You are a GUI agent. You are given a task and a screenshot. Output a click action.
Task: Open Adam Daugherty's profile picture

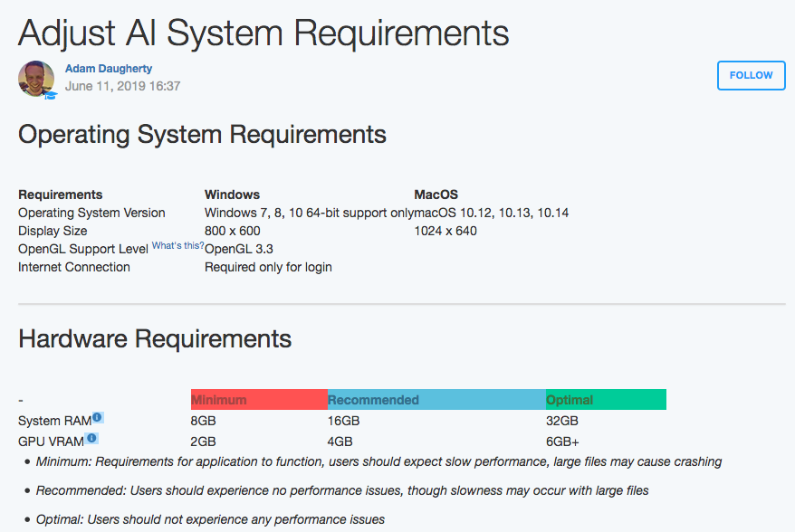pyautogui.click(x=36, y=79)
